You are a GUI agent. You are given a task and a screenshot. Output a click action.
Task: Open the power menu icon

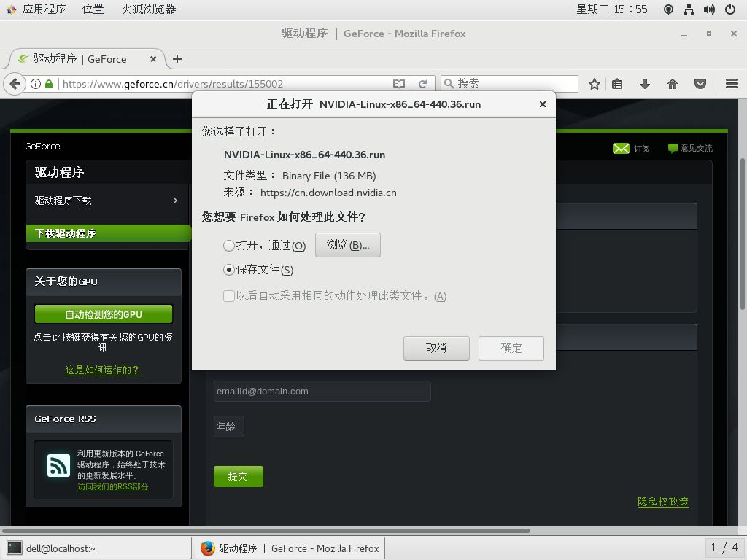[x=729, y=9]
